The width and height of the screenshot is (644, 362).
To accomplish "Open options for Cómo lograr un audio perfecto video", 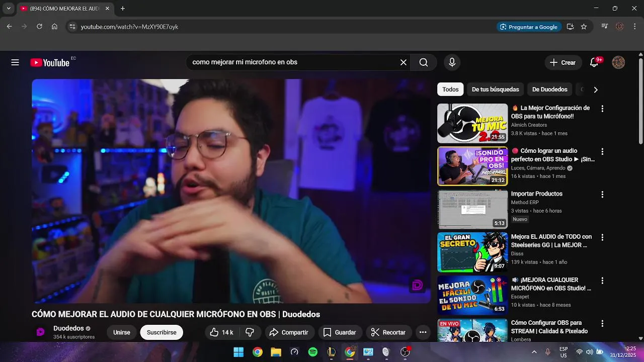I will click(602, 151).
